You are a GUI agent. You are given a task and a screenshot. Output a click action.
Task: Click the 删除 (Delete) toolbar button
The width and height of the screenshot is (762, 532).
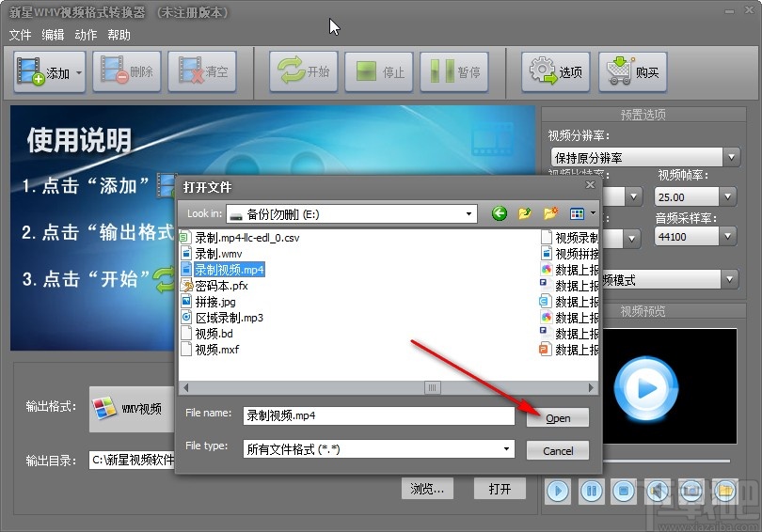click(x=127, y=71)
